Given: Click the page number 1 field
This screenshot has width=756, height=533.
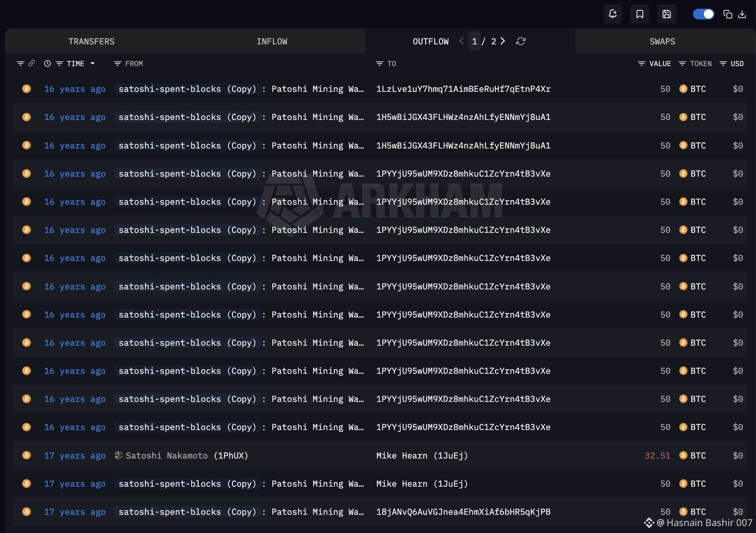Looking at the screenshot, I should (475, 41).
